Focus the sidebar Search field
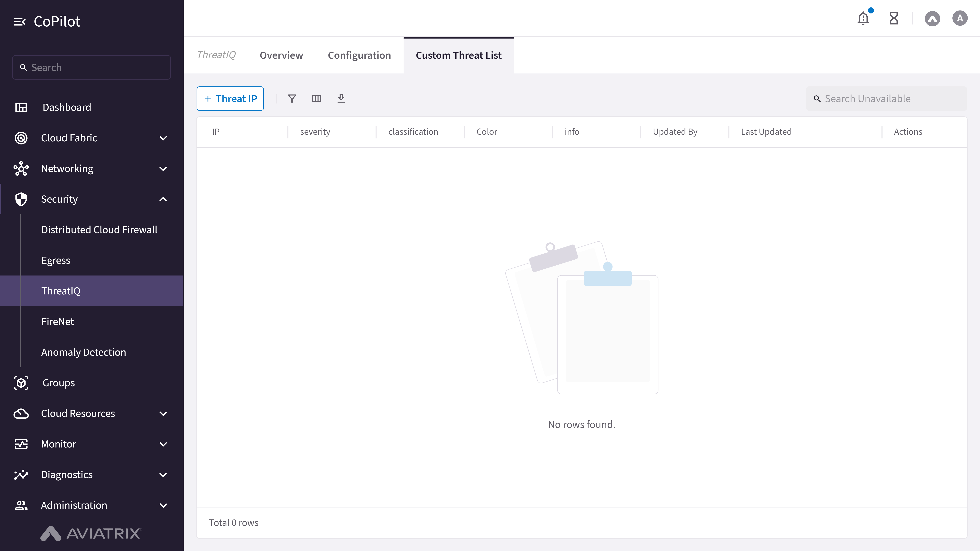Viewport: 980px width, 551px height. coord(91,67)
